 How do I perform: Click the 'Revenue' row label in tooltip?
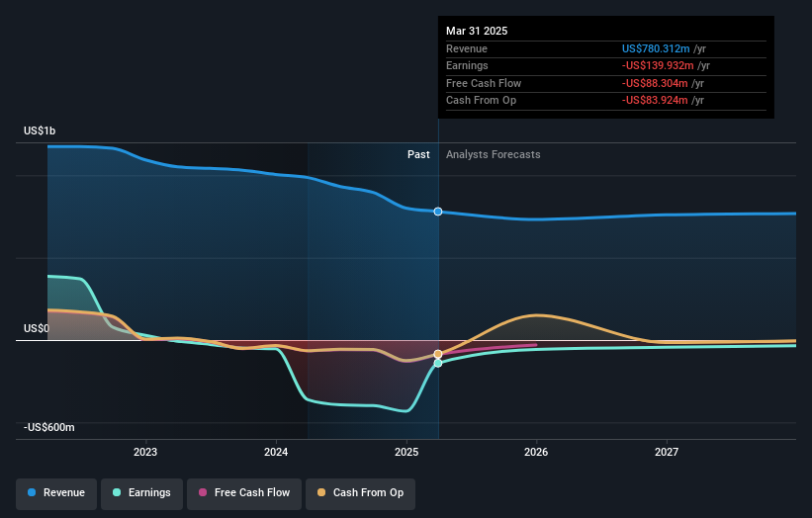point(467,48)
